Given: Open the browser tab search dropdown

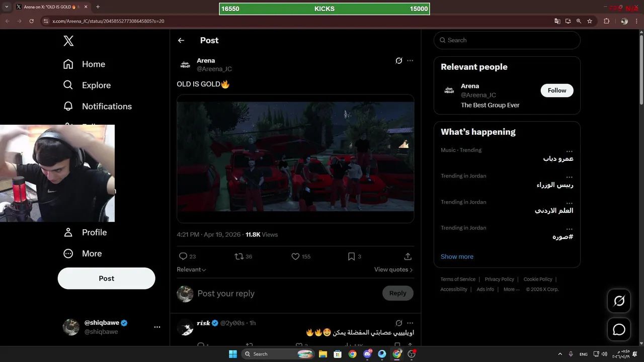Looking at the screenshot, I should [x=7, y=7].
